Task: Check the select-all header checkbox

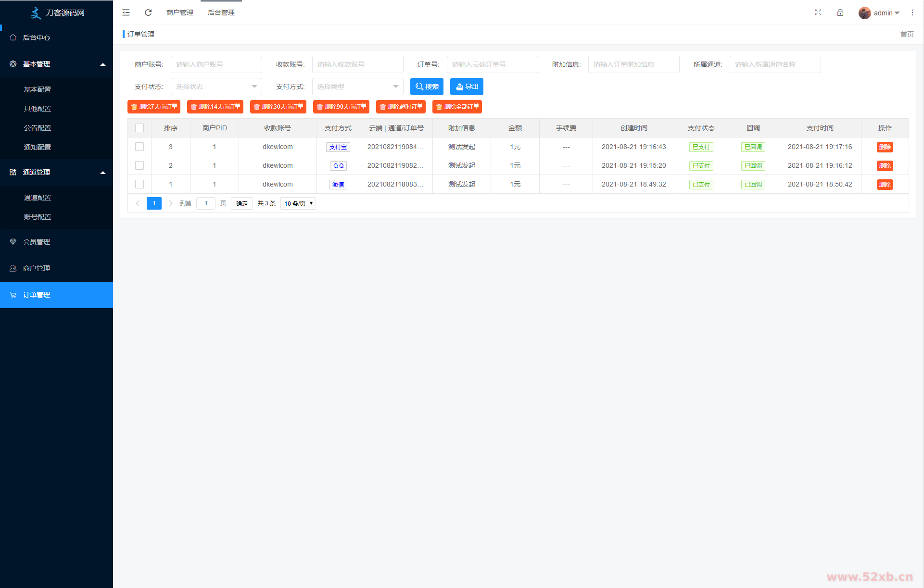Action: (139, 128)
